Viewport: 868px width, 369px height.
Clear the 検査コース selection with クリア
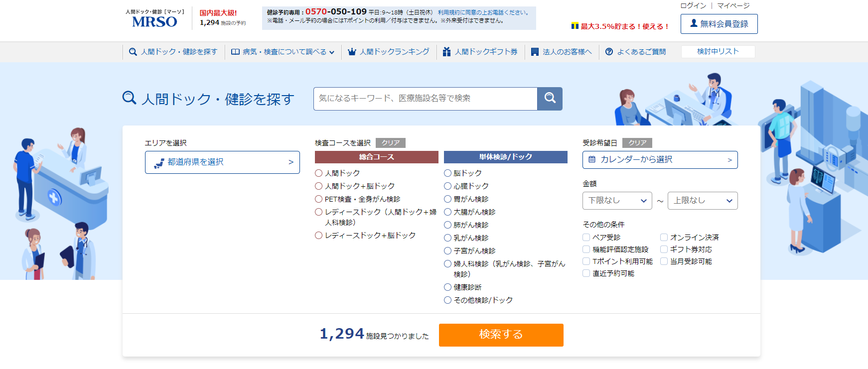391,143
